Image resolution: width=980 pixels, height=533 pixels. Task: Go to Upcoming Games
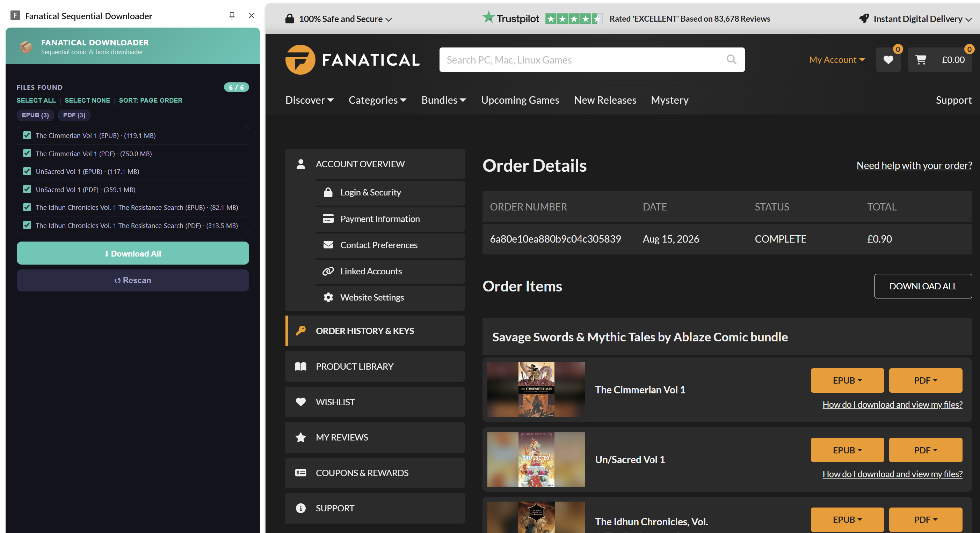coord(520,100)
